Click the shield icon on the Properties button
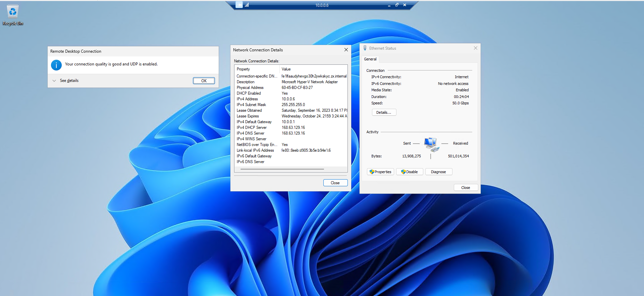The height and width of the screenshot is (296, 644). pyautogui.click(x=372, y=172)
